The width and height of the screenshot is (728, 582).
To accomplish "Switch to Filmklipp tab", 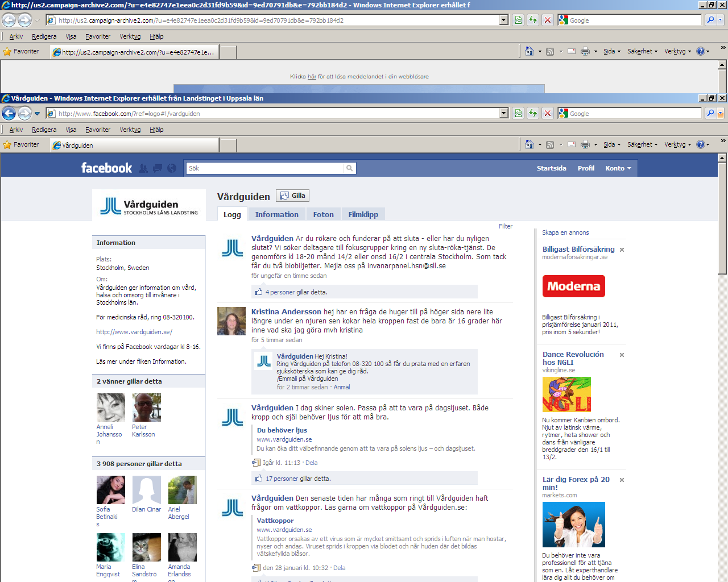I will [x=363, y=214].
